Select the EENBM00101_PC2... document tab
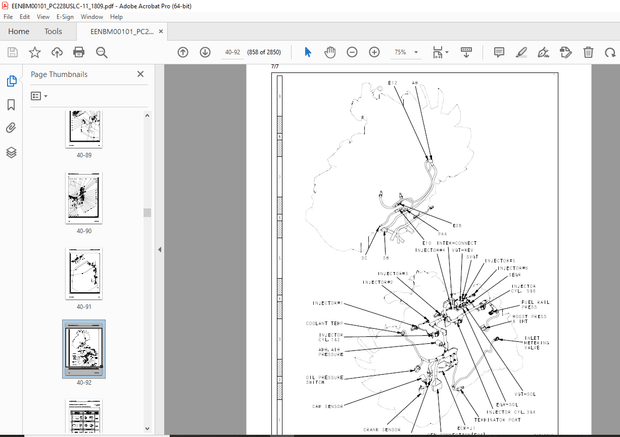This screenshot has width=620, height=437. (122, 32)
